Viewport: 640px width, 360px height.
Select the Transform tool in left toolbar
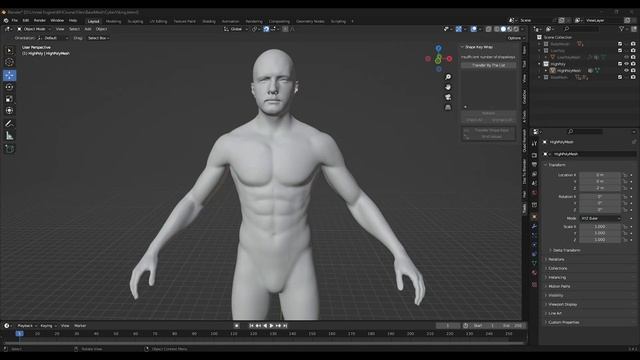coord(9,111)
